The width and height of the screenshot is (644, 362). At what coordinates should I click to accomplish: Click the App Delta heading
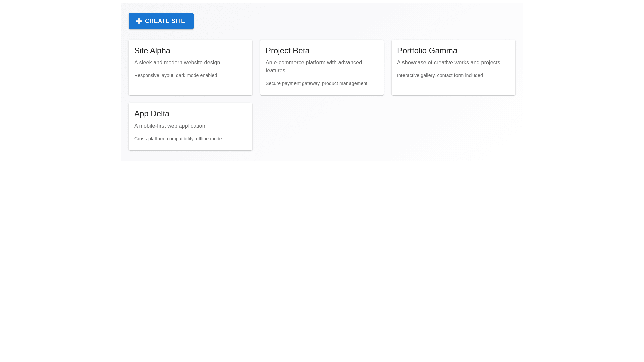(152, 114)
